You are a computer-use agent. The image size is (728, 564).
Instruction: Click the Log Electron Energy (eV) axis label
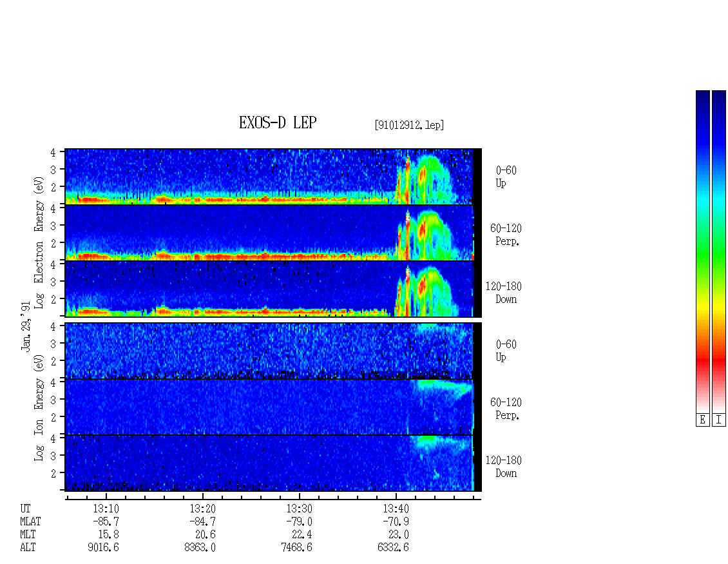[x=39, y=243]
